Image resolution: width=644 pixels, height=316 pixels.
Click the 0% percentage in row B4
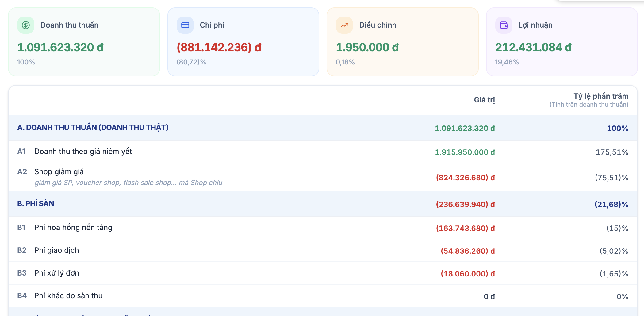click(x=623, y=296)
